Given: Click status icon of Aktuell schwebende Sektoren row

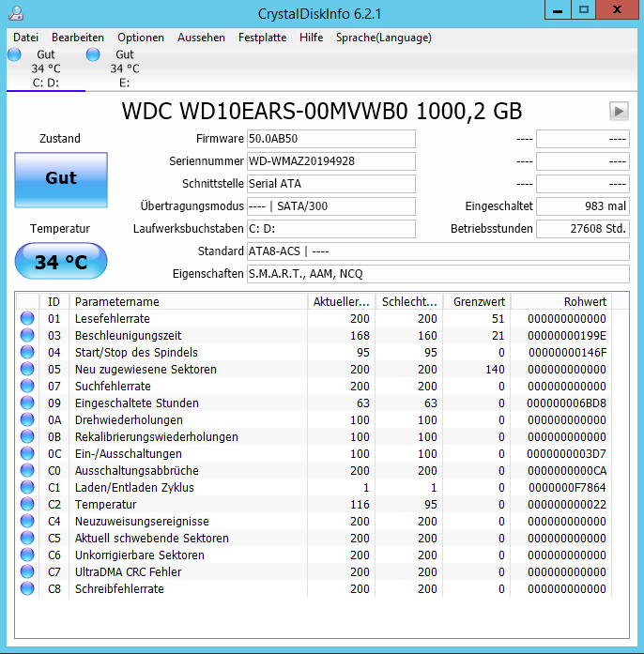Looking at the screenshot, I should [x=27, y=538].
